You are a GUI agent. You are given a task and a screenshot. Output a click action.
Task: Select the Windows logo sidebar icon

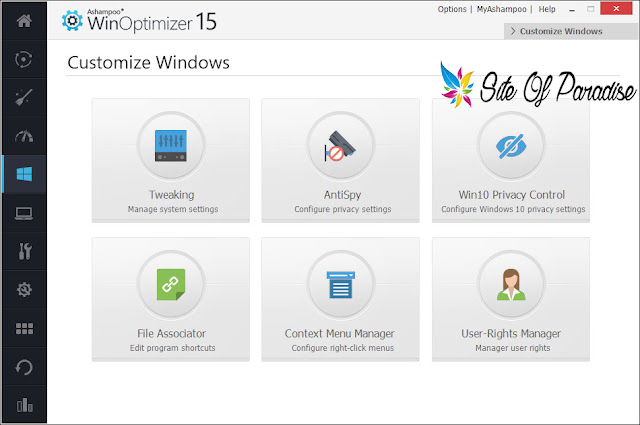click(x=24, y=174)
